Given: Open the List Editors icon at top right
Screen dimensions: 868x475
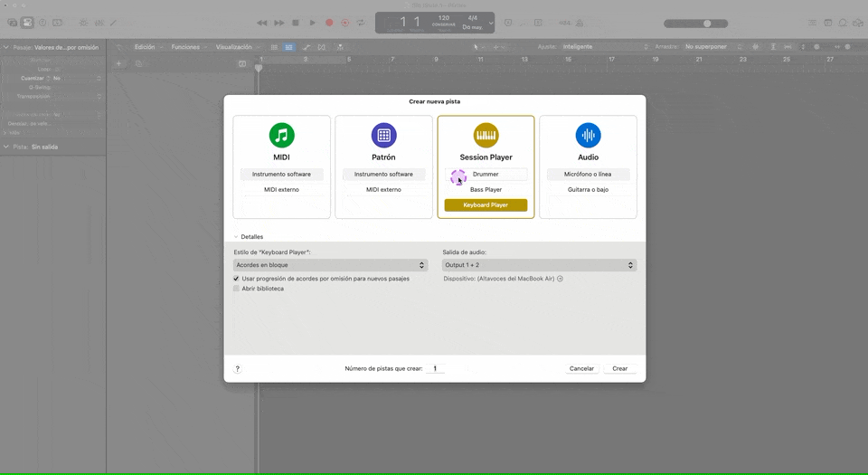Looking at the screenshot, I should click(x=812, y=23).
